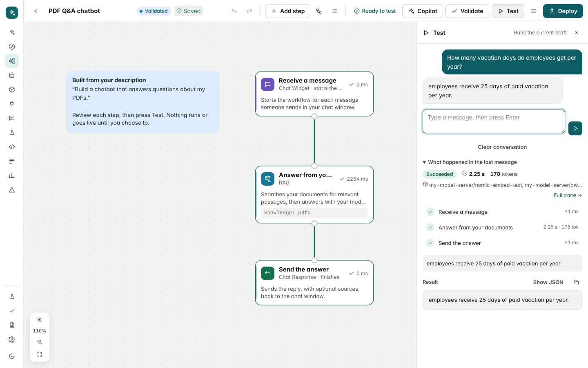Click the Built from your description note
The height and width of the screenshot is (368, 588).
click(x=143, y=102)
